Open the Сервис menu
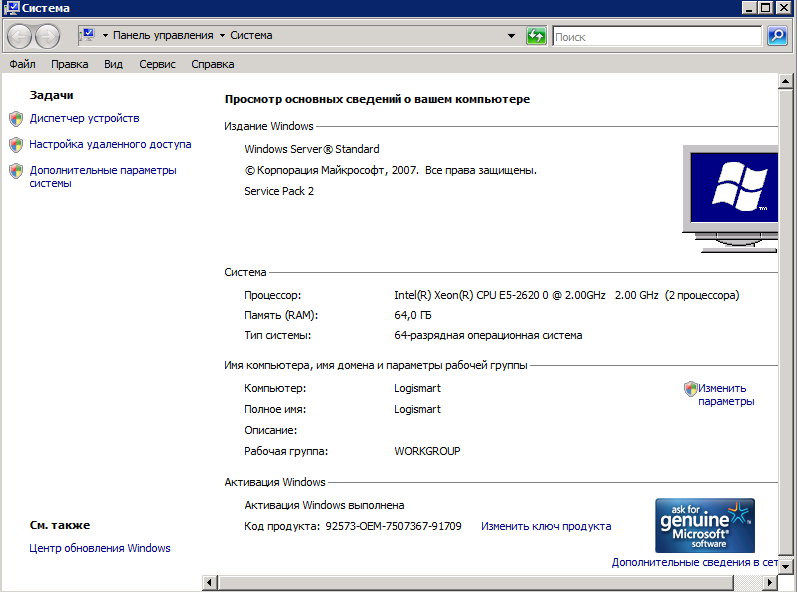This screenshot has height=592, width=797. 158,64
